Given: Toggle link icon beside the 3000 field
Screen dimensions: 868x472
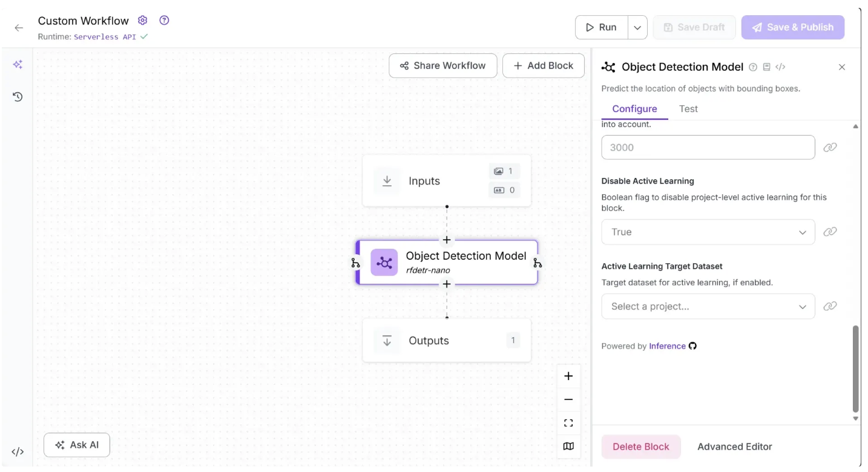Looking at the screenshot, I should [830, 147].
